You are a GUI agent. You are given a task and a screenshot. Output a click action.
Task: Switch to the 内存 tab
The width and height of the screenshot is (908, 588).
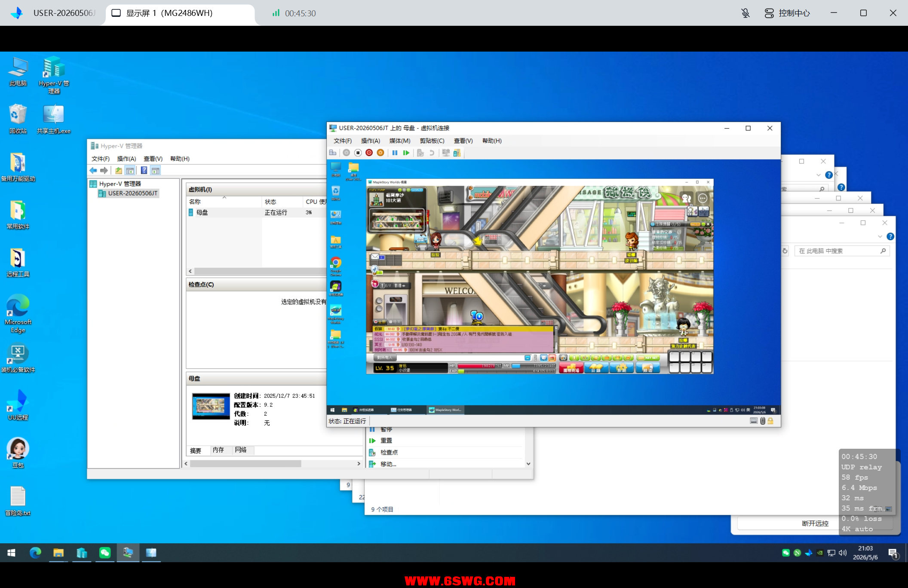click(218, 450)
